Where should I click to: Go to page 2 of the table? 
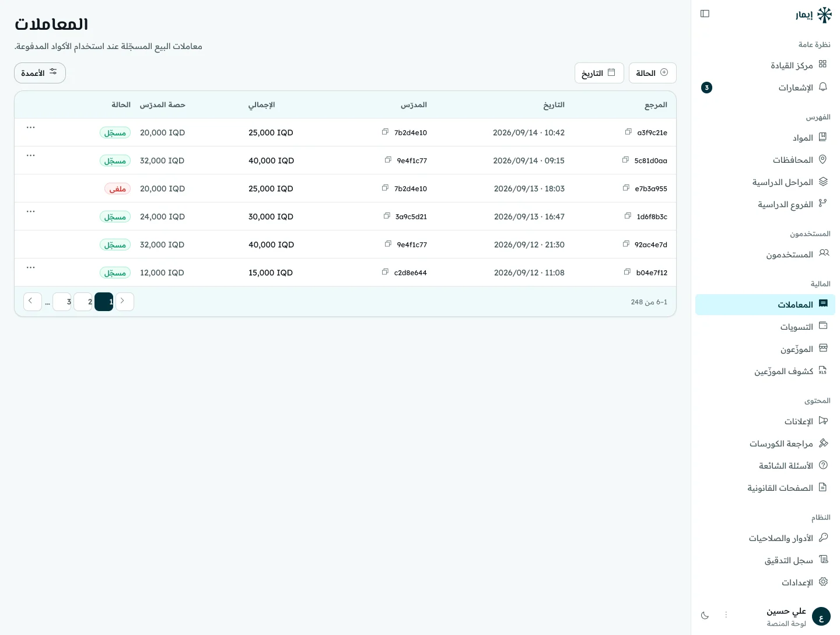83,302
